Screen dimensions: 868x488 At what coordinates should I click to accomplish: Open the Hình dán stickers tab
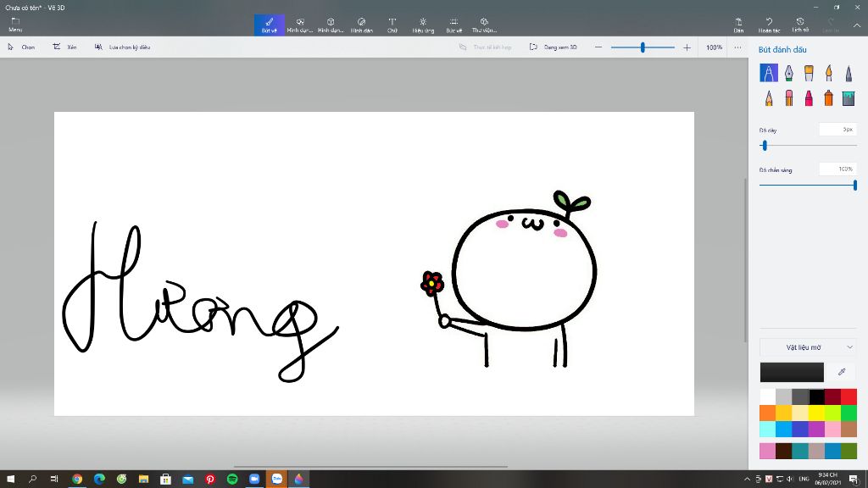[361, 25]
